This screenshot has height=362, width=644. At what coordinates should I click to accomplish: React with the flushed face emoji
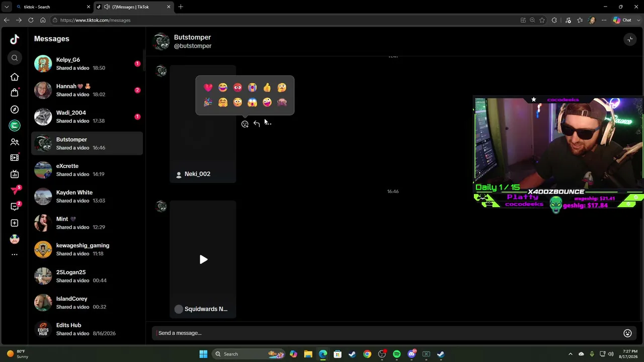click(237, 103)
